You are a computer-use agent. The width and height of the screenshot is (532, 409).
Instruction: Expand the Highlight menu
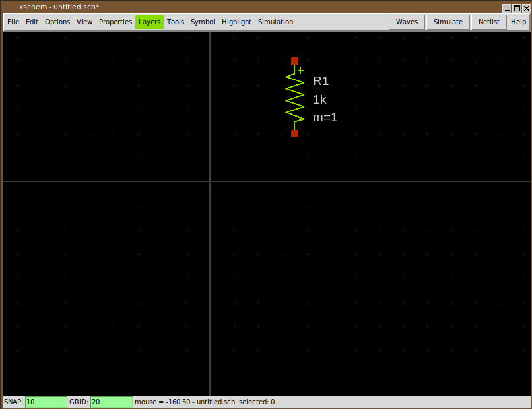(236, 22)
